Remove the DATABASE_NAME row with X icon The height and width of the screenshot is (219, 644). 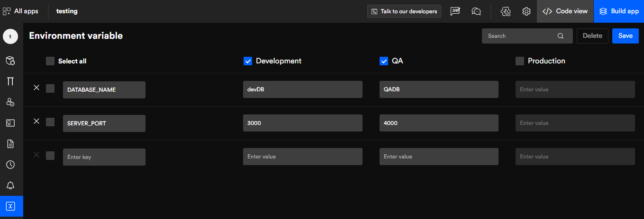click(x=36, y=88)
